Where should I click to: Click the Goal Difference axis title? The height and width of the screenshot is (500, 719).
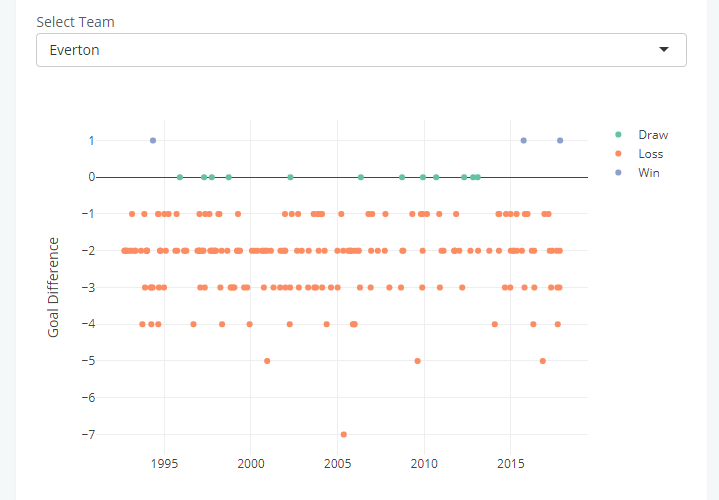(x=54, y=287)
